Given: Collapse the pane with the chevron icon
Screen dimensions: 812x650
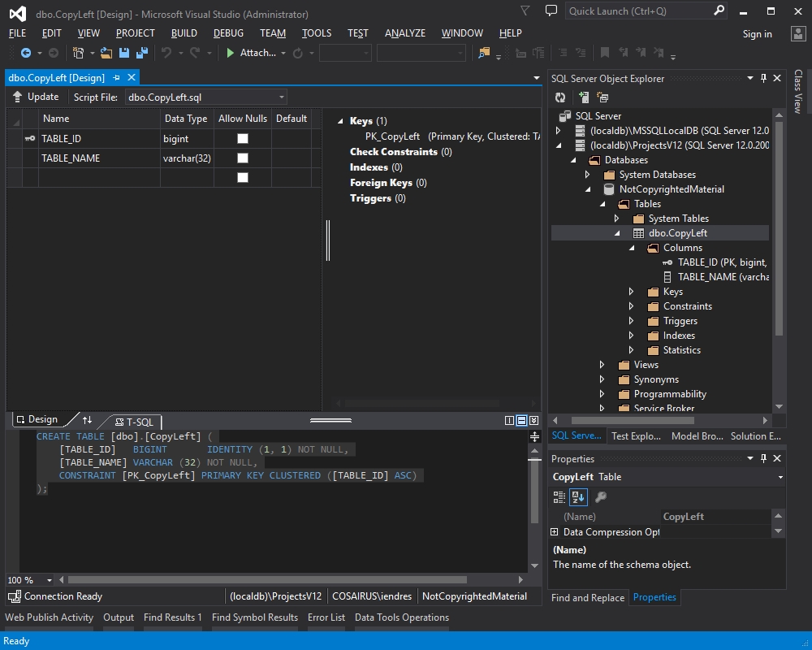Looking at the screenshot, I should coord(534,420).
